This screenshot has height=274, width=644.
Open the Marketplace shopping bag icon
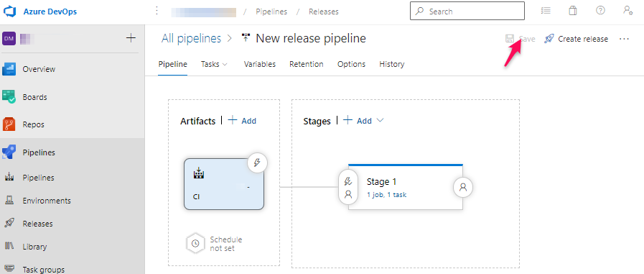coord(572,11)
